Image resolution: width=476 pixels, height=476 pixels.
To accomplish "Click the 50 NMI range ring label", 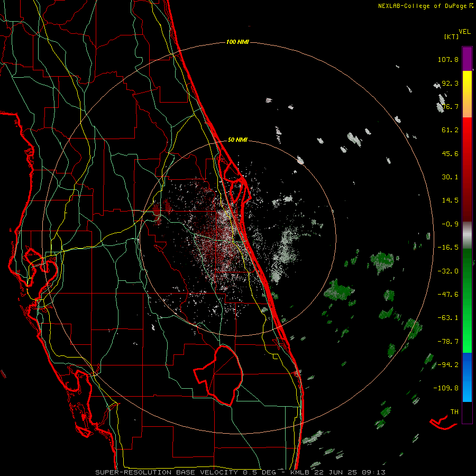I will click(237, 140).
